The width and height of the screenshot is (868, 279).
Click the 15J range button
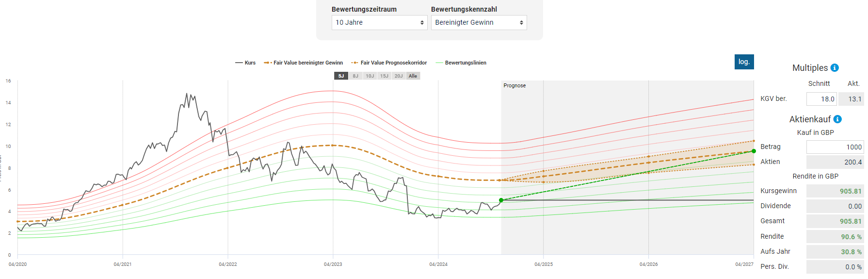(x=384, y=76)
